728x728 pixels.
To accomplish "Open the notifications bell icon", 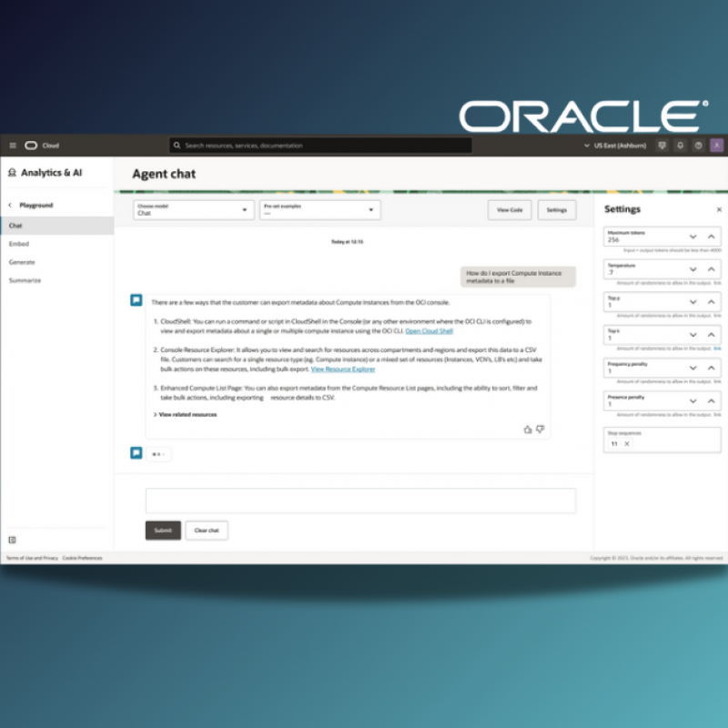I will click(x=680, y=146).
